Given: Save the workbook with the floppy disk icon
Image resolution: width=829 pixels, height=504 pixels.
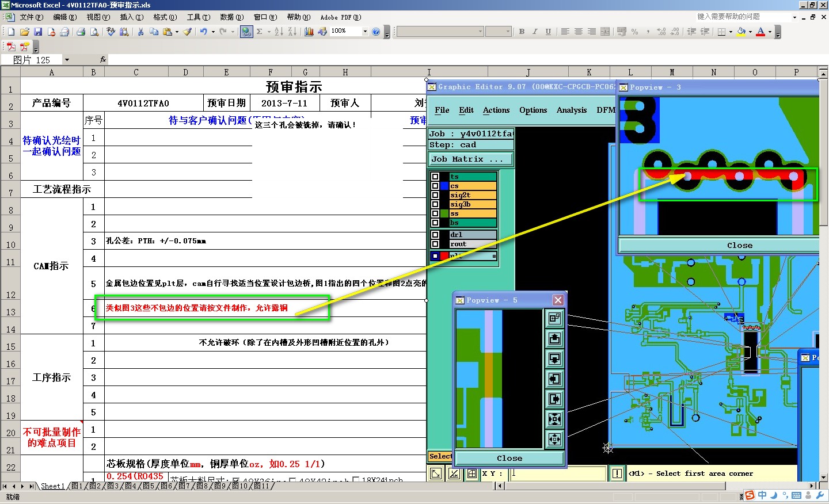Looking at the screenshot, I should click(x=38, y=32).
